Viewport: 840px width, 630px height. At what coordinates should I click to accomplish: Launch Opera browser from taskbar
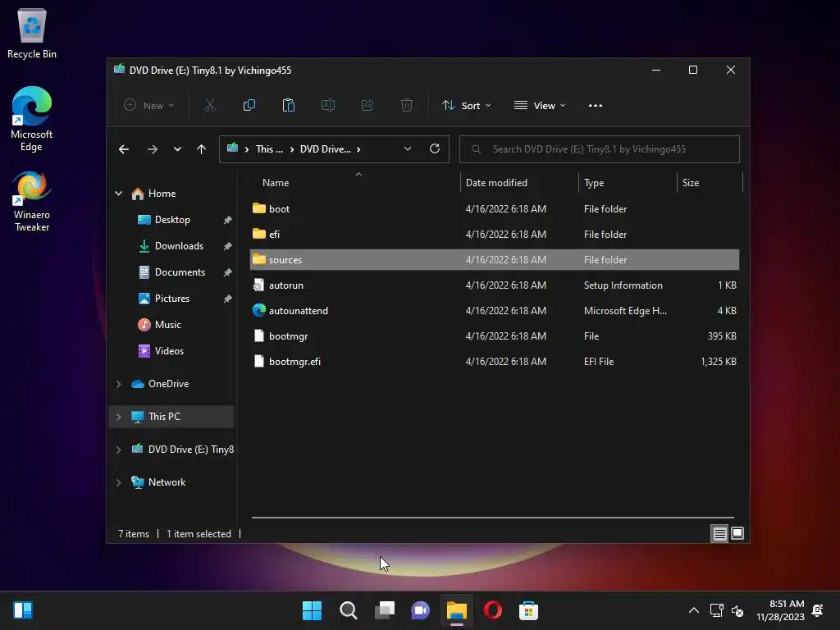[493, 610]
